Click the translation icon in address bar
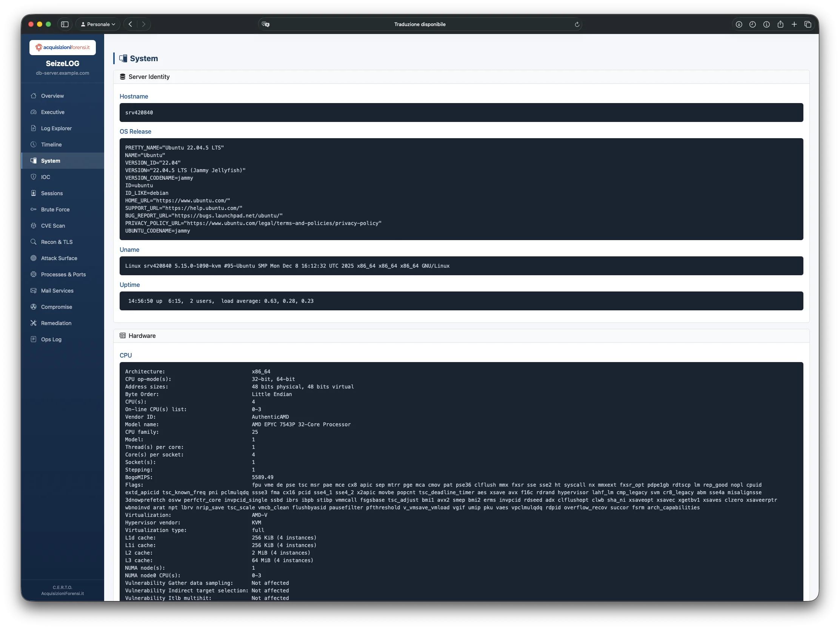The height and width of the screenshot is (629, 840). (266, 24)
